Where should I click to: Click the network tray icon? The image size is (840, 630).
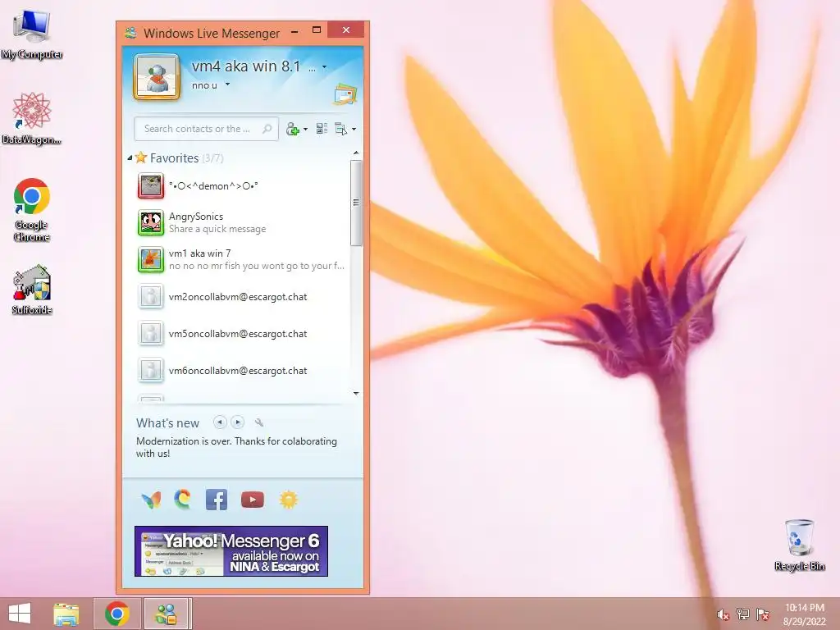click(742, 614)
